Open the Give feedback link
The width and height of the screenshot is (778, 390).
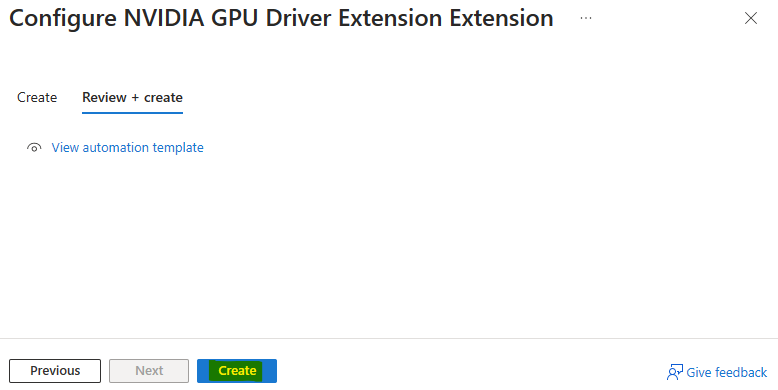click(726, 372)
